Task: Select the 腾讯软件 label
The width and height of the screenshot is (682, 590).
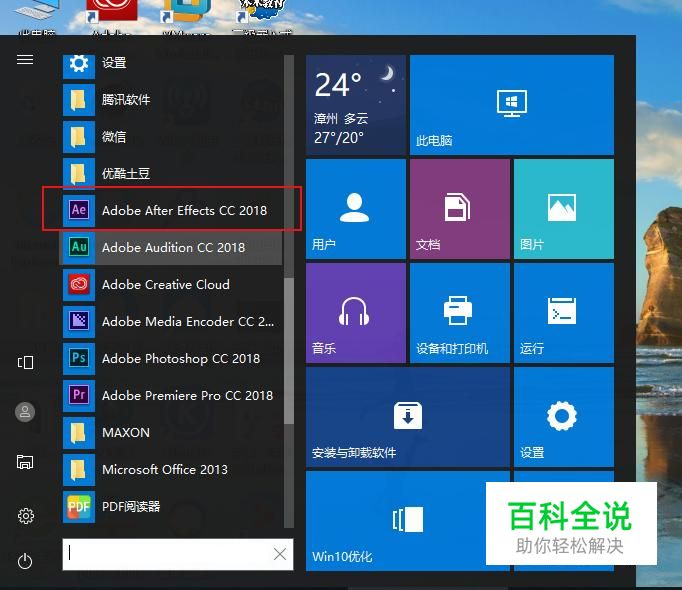Action: pos(126,100)
